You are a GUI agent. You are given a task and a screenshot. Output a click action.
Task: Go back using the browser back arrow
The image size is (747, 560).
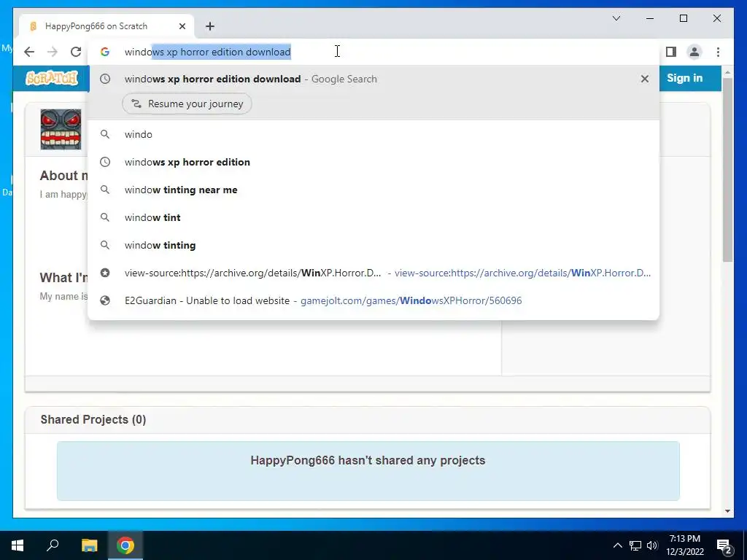[x=29, y=52]
